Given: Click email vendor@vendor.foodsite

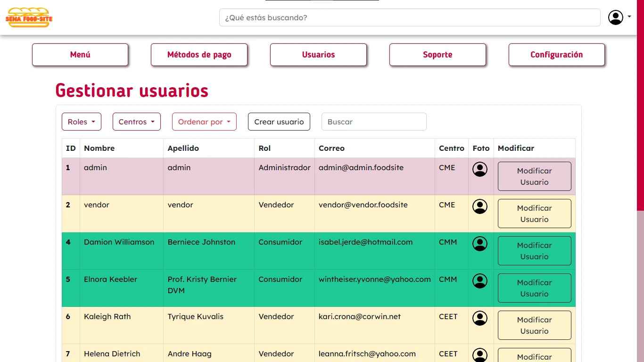Looking at the screenshot, I should 363,205.
